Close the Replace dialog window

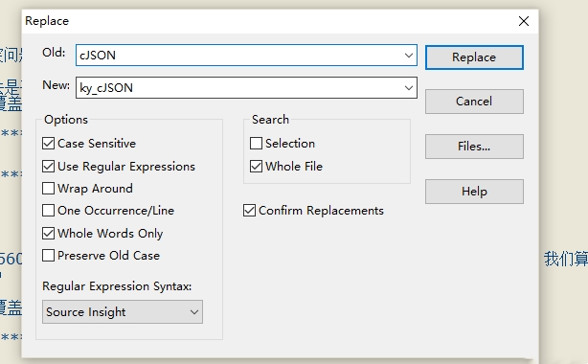click(524, 21)
